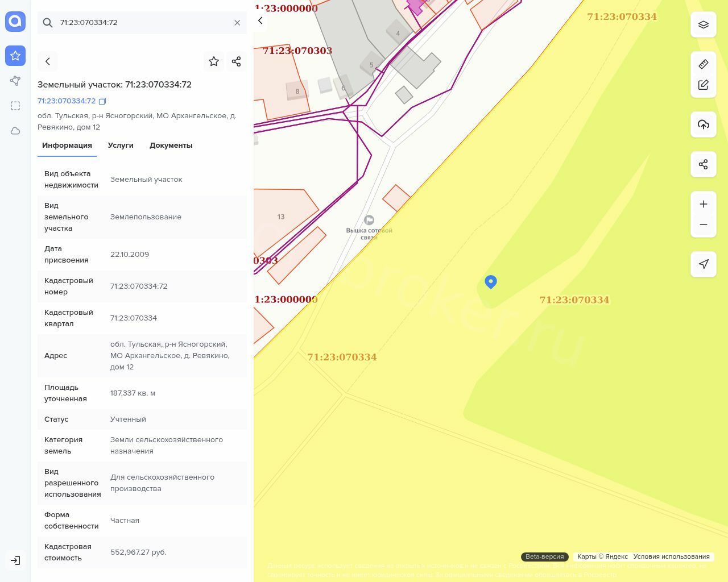Open the map layers button
This screenshot has width=728, height=582.
(x=704, y=24)
